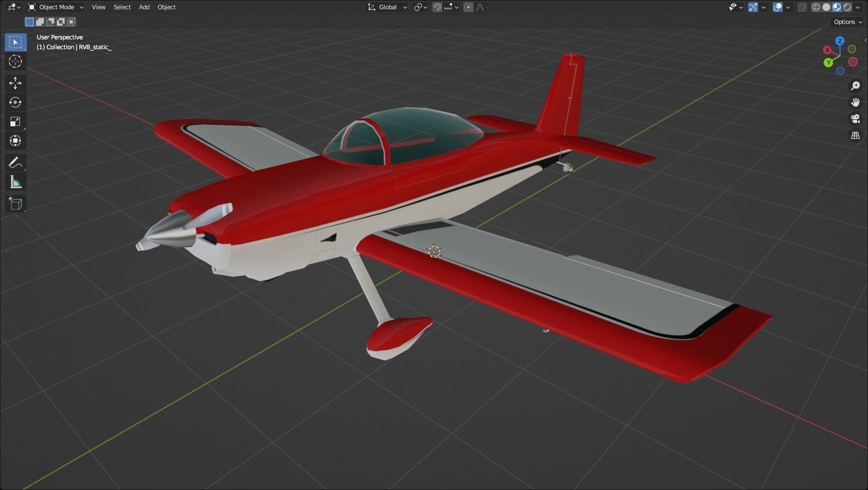
Task: Activate the 3D Cursor tool
Action: coord(15,61)
